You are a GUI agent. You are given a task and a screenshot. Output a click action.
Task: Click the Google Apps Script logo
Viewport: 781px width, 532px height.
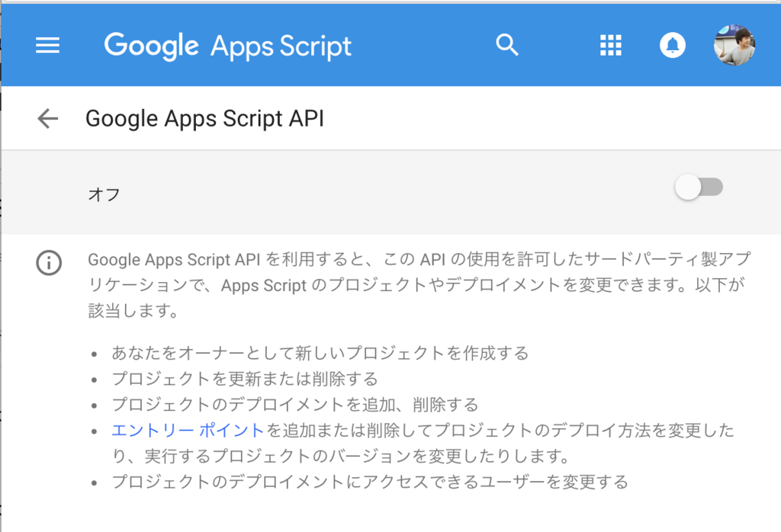tap(227, 46)
